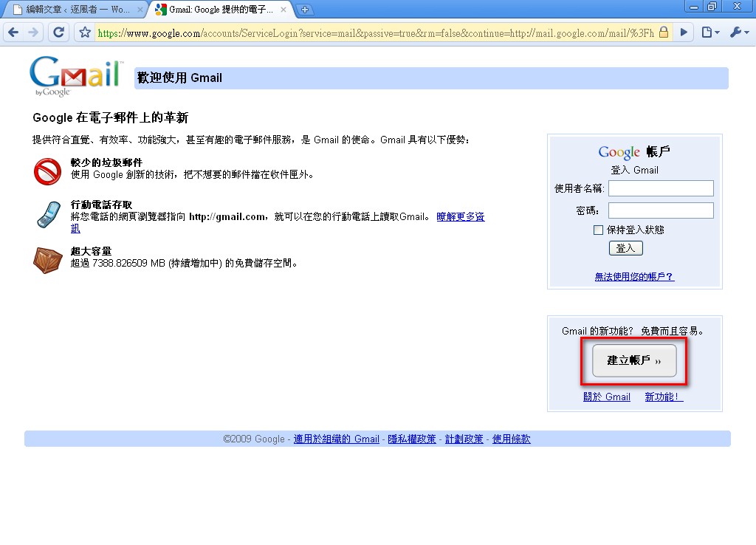Focus the 使用者名稱 username field
756x545 pixels.
click(661, 188)
